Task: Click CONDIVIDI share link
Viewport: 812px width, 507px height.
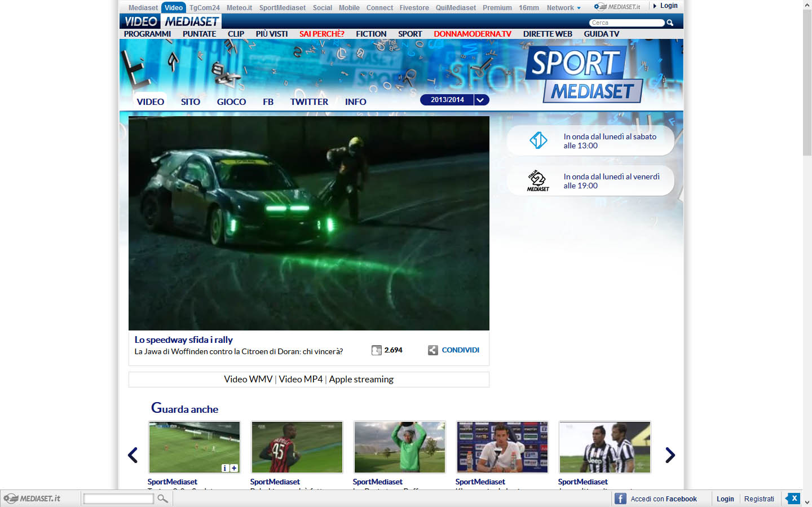Action: pos(460,350)
